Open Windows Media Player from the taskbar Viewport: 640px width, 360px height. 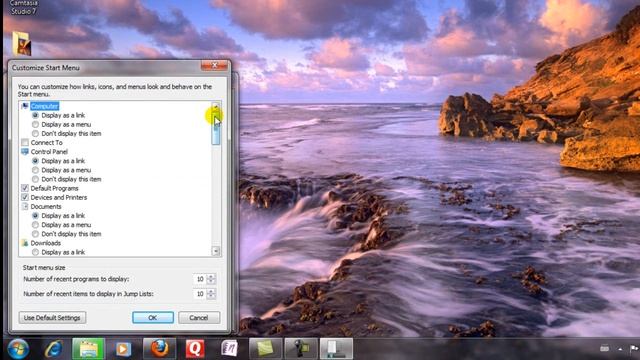[x=123, y=349]
